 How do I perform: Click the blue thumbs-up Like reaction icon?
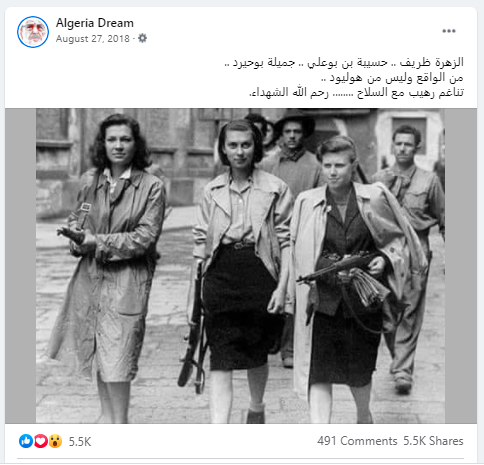(26, 441)
